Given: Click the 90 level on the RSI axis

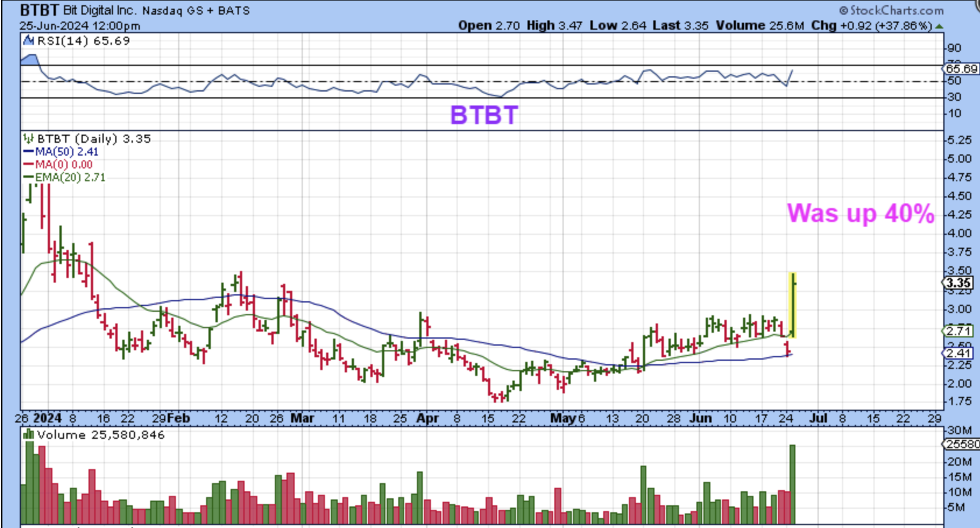Looking at the screenshot, I should 954,48.
